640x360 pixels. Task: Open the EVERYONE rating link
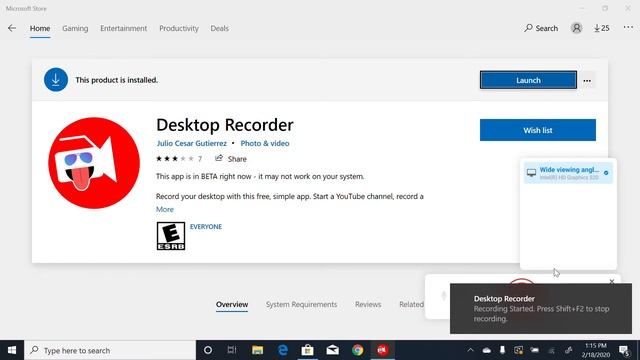206,227
